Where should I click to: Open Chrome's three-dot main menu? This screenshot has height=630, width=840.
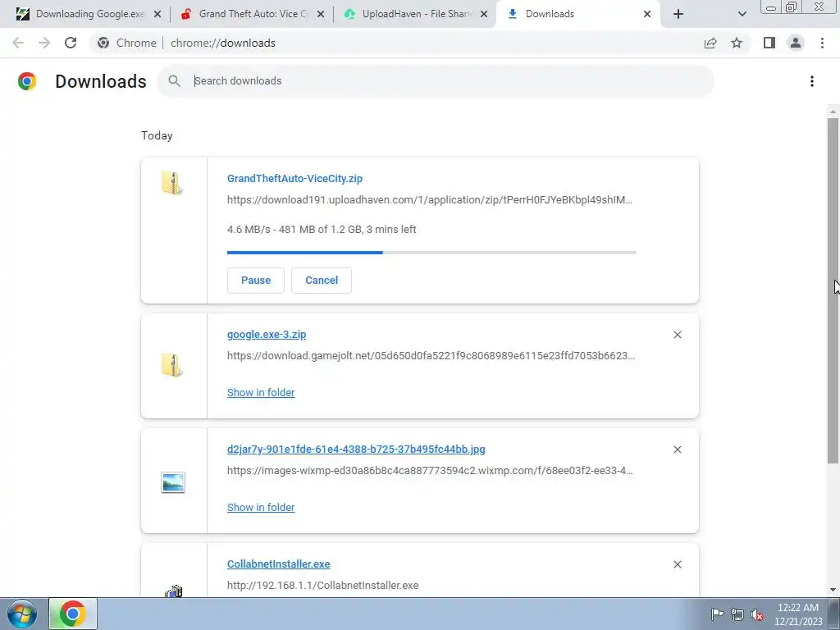(822, 43)
